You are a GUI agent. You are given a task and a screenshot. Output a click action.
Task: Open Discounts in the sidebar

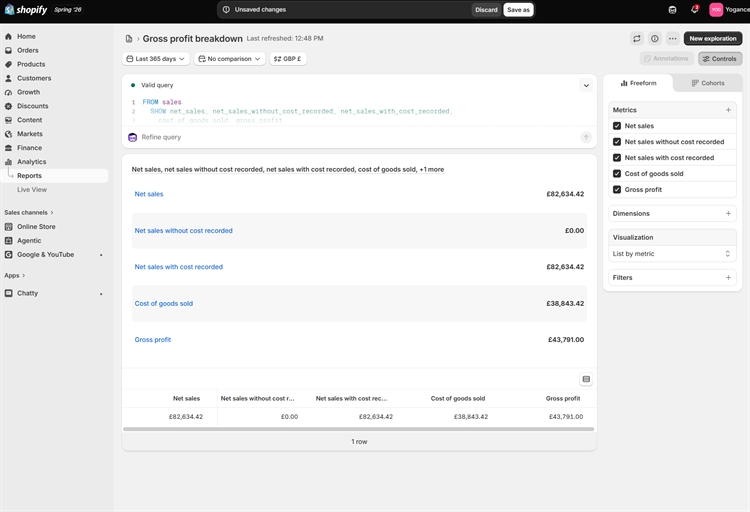[33, 106]
